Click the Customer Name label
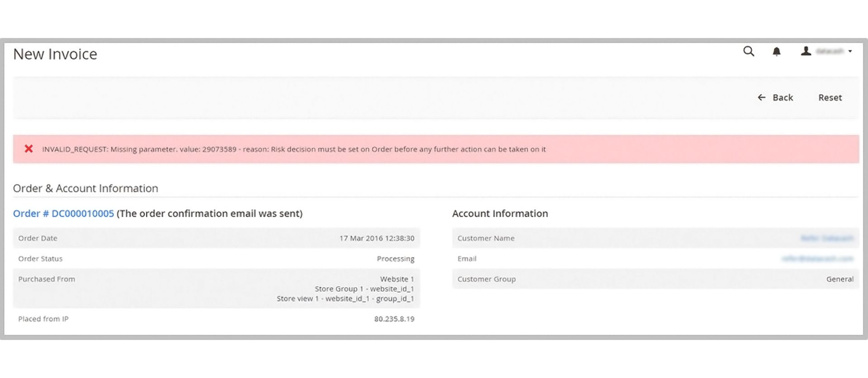 click(486, 238)
